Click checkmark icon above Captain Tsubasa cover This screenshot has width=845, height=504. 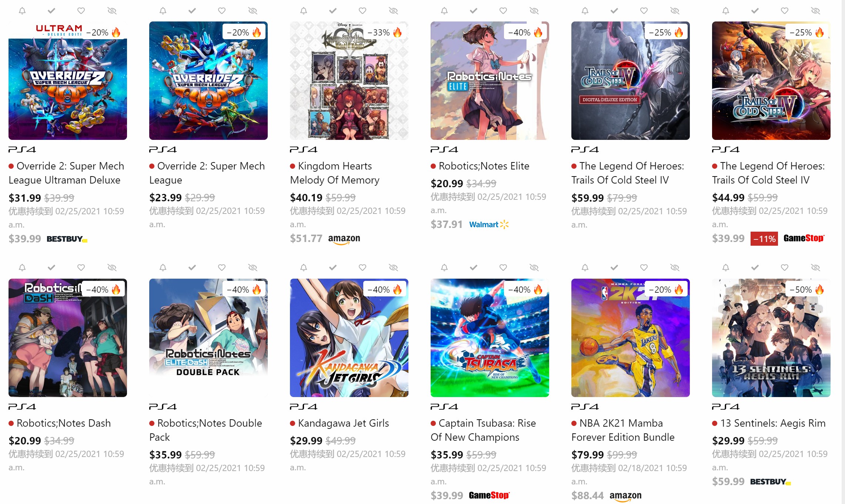pos(474,268)
